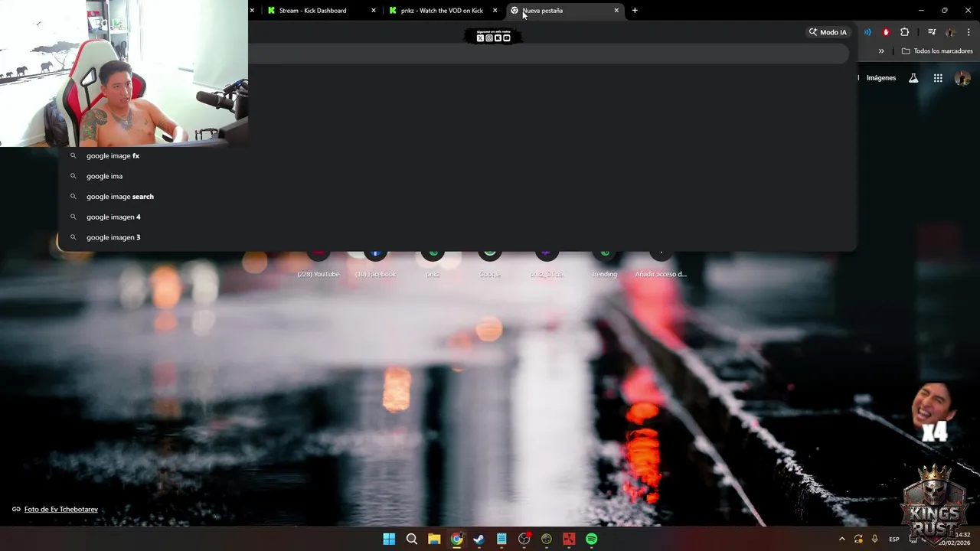The width and height of the screenshot is (980, 551).
Task: Open Google Chrome taskbar icon
Action: click(456, 539)
